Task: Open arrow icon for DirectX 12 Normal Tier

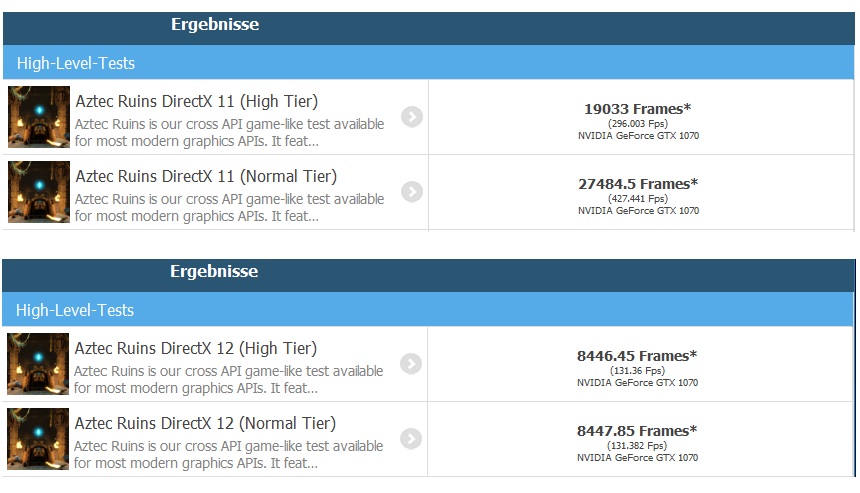Action: [x=410, y=438]
